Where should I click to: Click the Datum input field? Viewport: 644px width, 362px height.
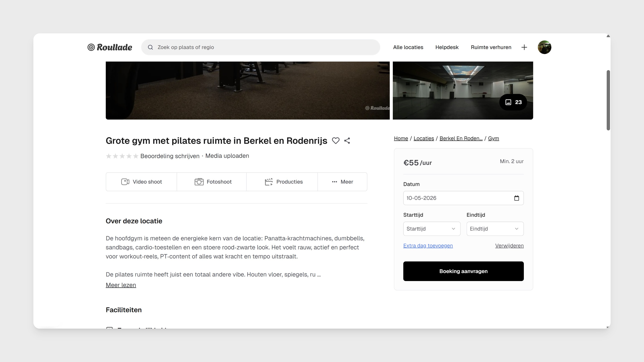tap(463, 198)
